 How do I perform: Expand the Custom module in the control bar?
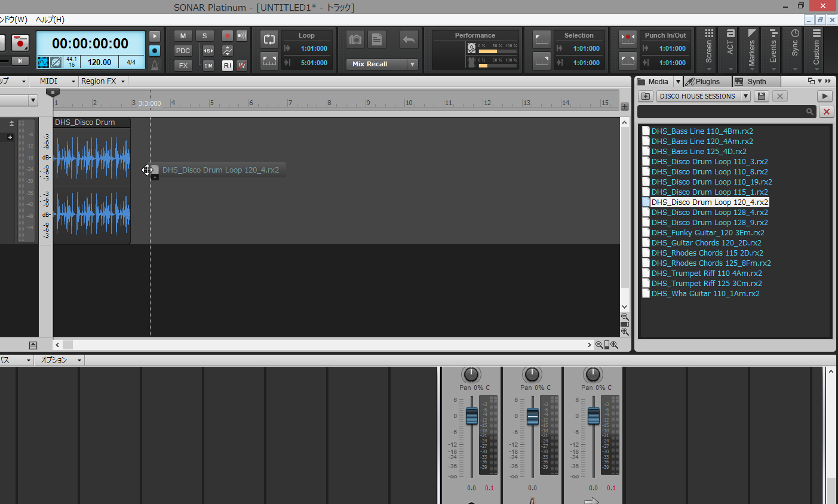pyautogui.click(x=816, y=50)
